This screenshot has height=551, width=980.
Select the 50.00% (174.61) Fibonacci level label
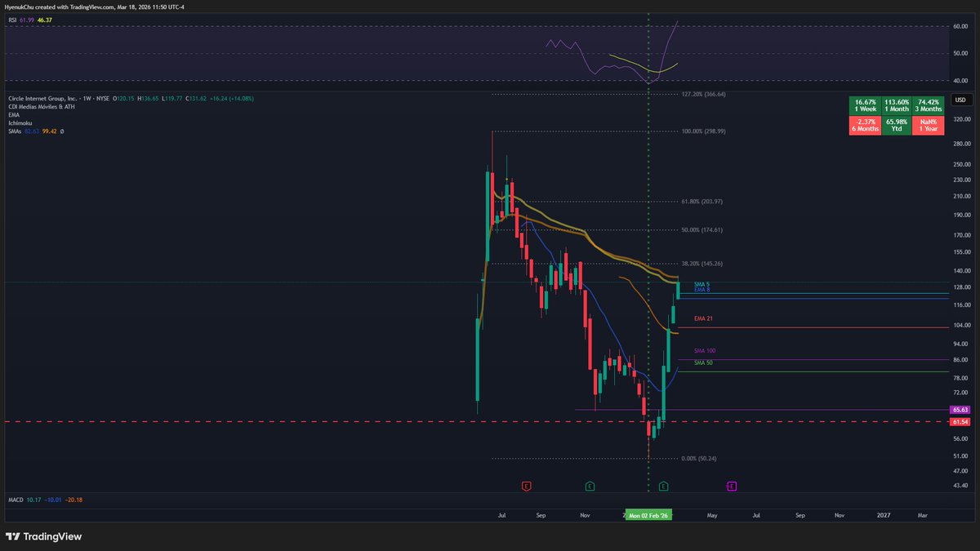[x=702, y=230]
